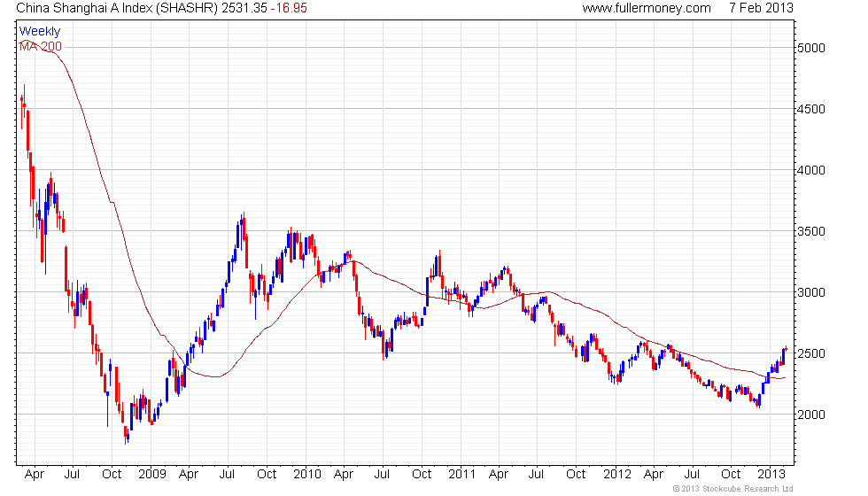This screenshot has width=868, height=496.
Task: Click the '2009' year label on time axis
Action: tap(152, 475)
